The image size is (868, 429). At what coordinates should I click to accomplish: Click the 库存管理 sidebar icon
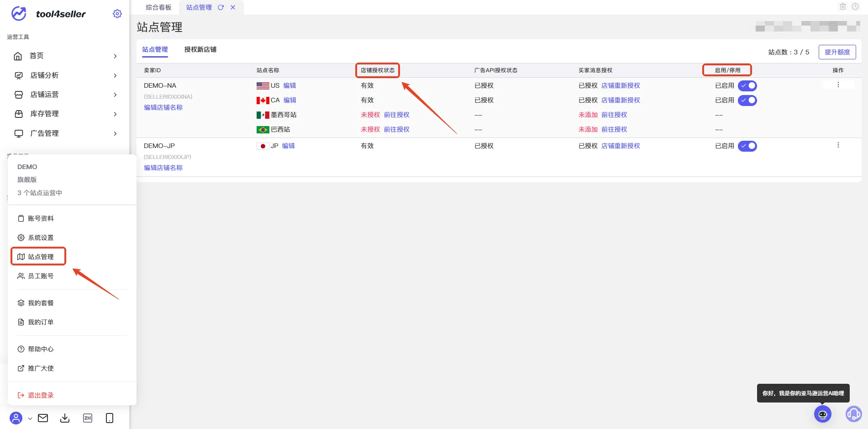click(x=19, y=114)
